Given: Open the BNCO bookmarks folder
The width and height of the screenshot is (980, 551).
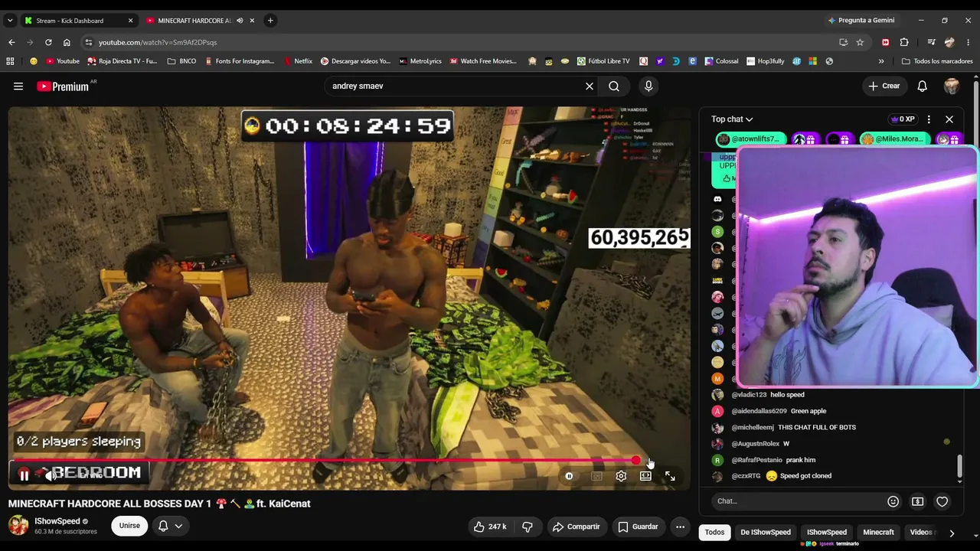Looking at the screenshot, I should click(181, 61).
